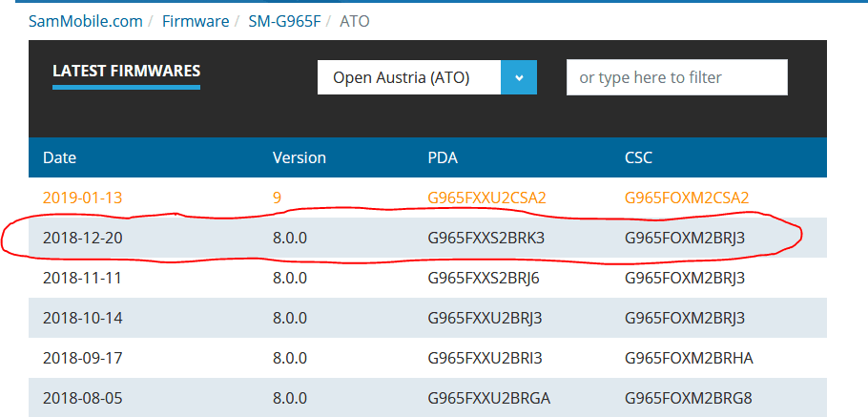The image size is (868, 417).
Task: Click version 8.0.0 in the 2018-10-14 row
Action: pos(290,319)
